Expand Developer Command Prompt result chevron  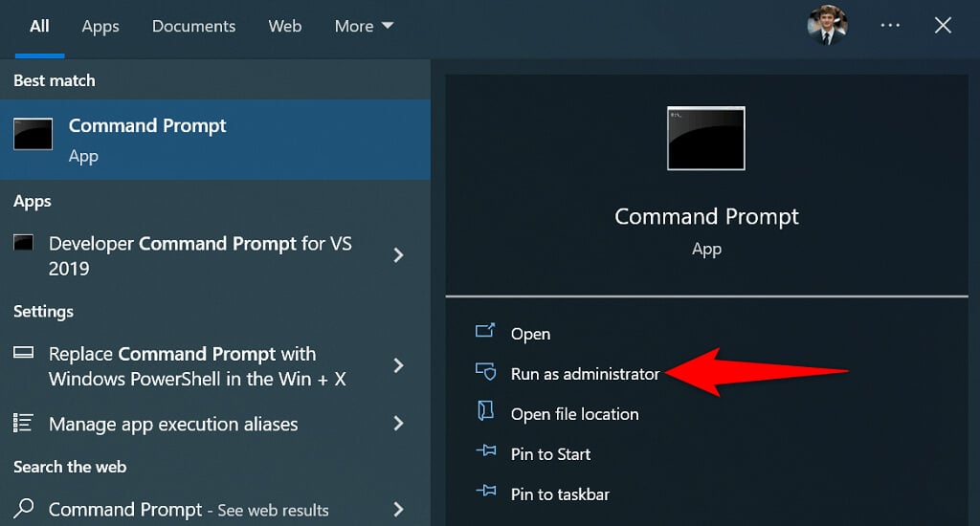(x=399, y=255)
